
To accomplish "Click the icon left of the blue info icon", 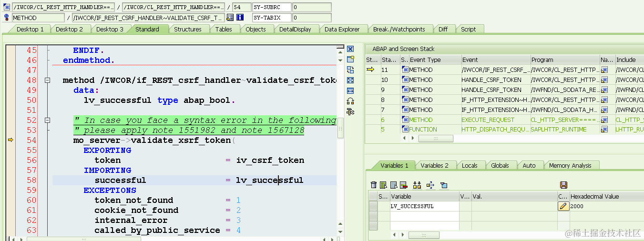I will (x=230, y=18).
